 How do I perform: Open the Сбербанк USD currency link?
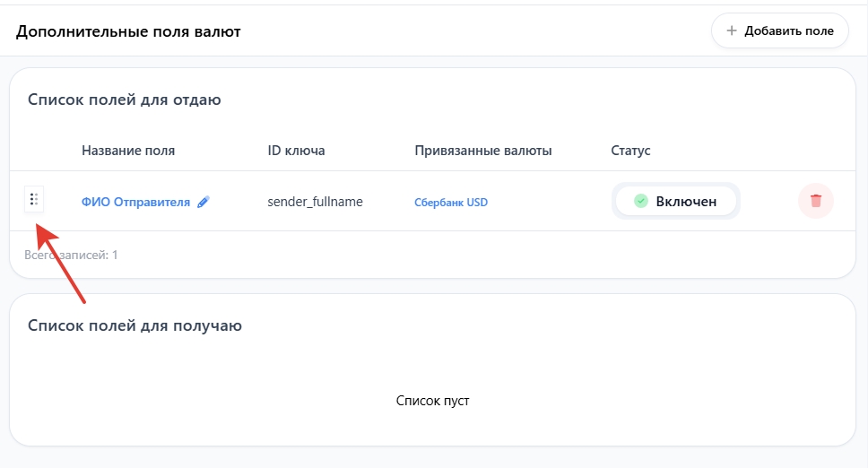[451, 203]
